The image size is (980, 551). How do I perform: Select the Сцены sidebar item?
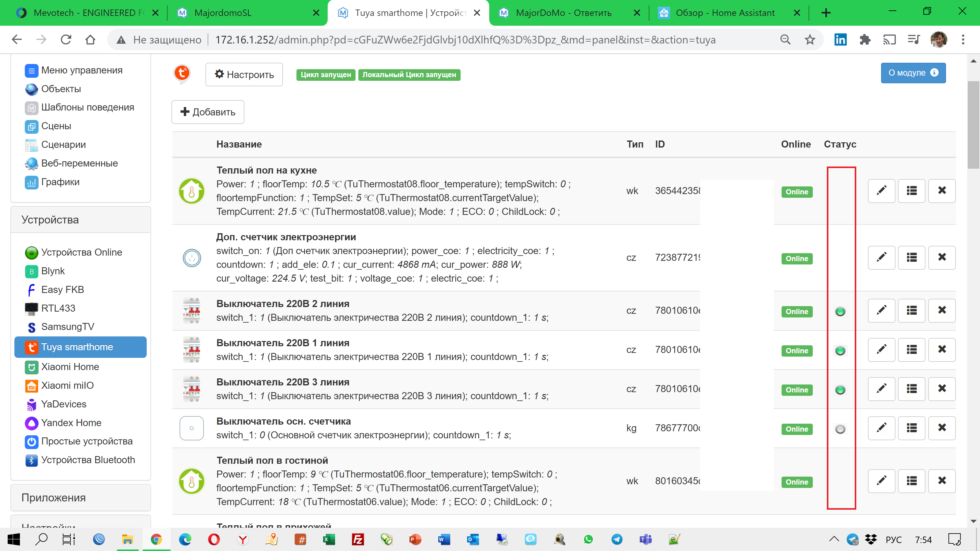(55, 126)
